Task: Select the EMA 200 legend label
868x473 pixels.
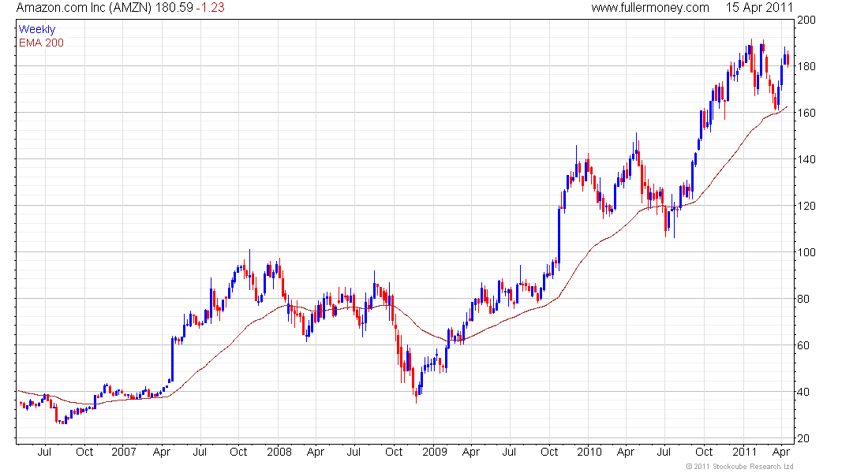Action: click(x=42, y=43)
